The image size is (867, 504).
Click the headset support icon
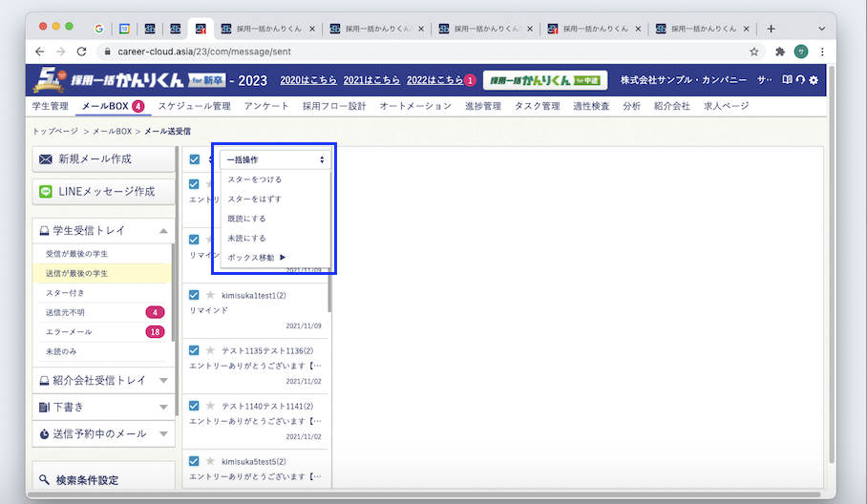(800, 79)
